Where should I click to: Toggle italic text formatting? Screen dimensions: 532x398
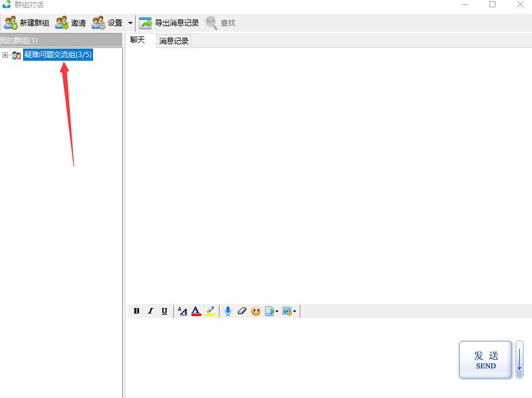150,311
